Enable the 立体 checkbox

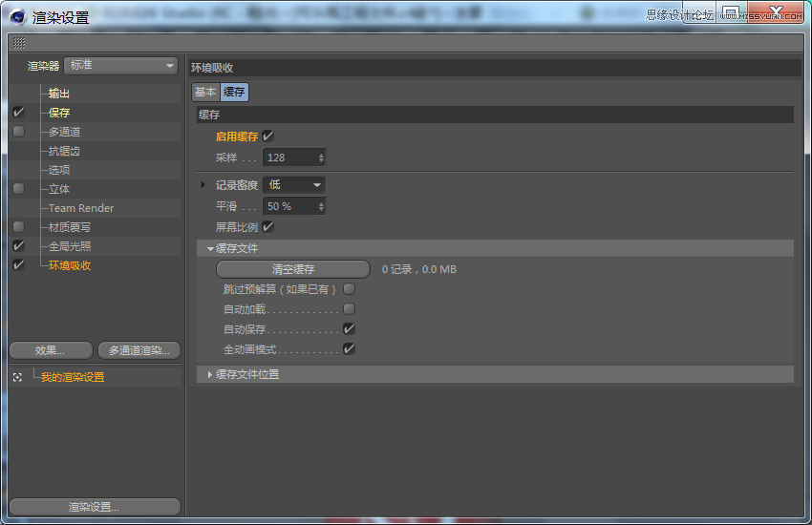click(19, 189)
